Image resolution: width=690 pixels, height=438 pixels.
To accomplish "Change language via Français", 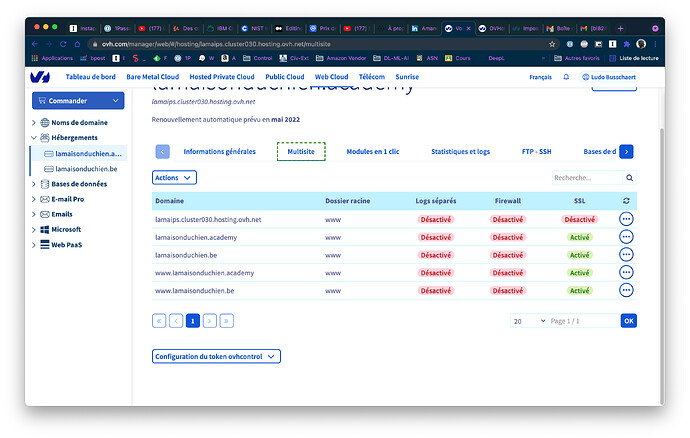I will click(540, 77).
